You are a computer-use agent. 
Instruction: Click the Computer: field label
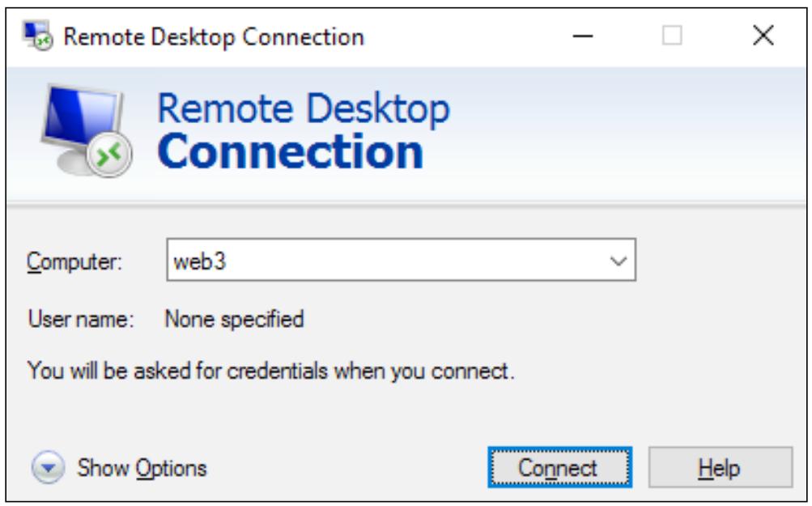click(x=74, y=262)
